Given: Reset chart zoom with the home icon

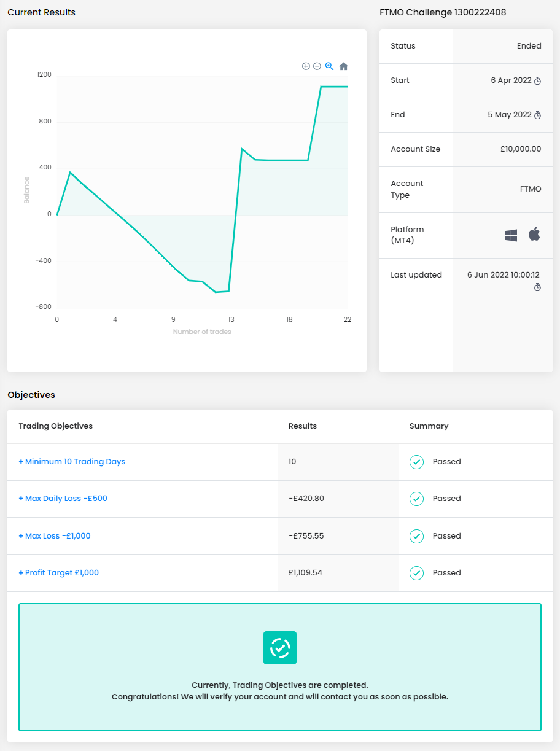Looking at the screenshot, I should click(x=344, y=66).
